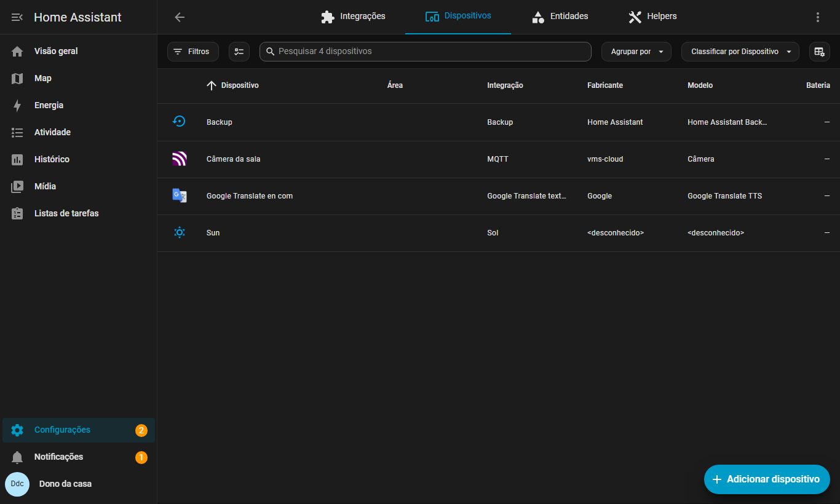The image size is (840, 504).
Task: Open the Classificar por Dispositivo dropdown
Action: tap(740, 52)
